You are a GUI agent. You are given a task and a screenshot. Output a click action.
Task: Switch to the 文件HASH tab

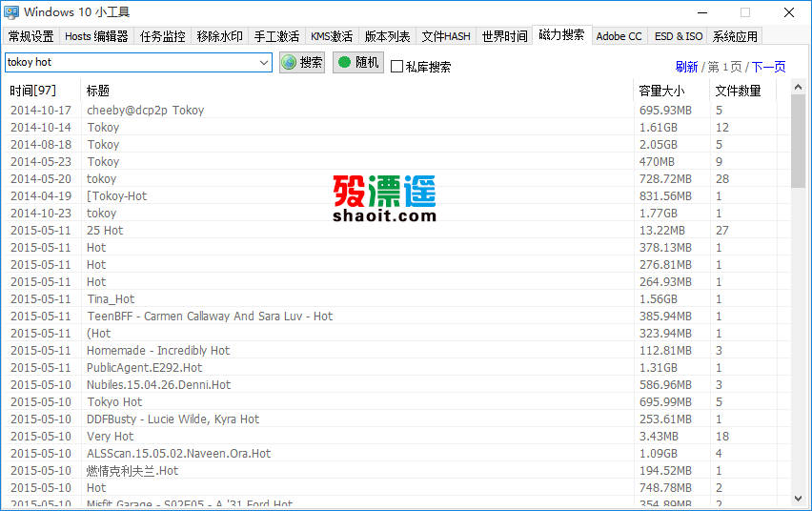coord(446,36)
